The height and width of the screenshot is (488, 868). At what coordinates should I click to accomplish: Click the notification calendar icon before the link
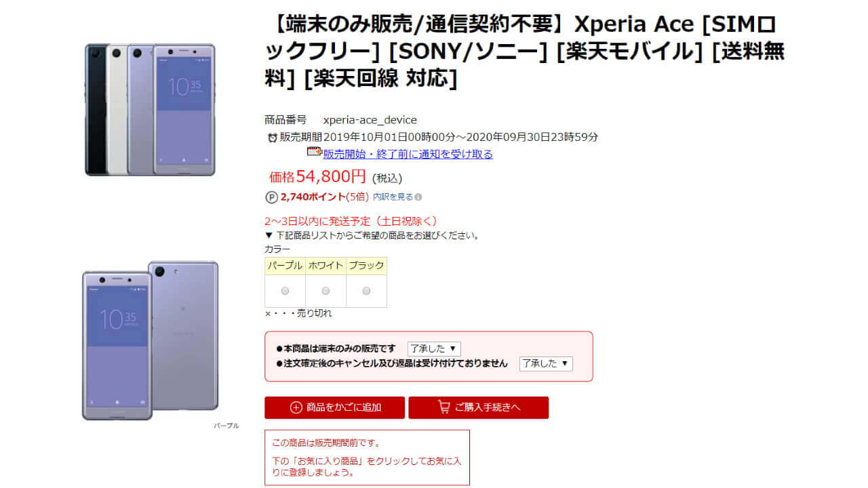[x=314, y=152]
